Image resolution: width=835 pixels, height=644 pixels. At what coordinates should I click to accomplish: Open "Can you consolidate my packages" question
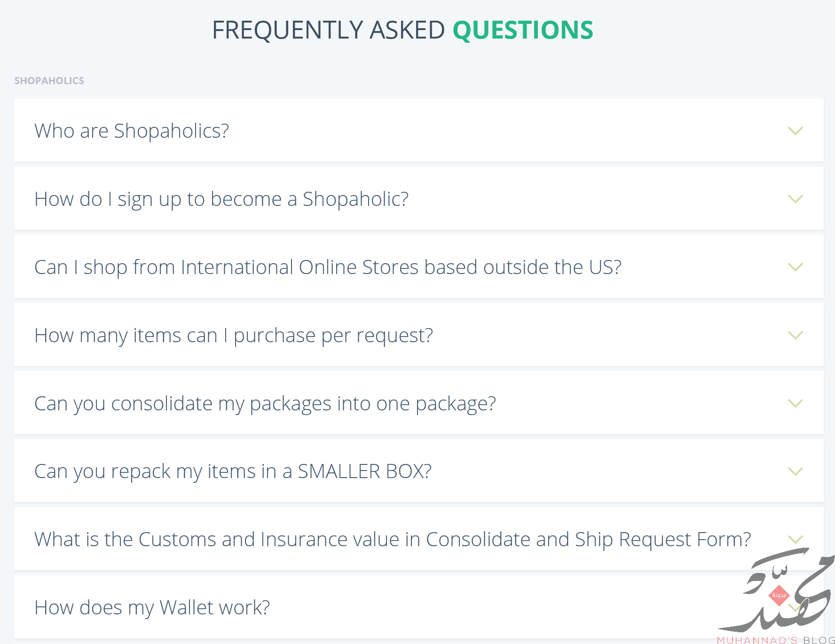(265, 404)
